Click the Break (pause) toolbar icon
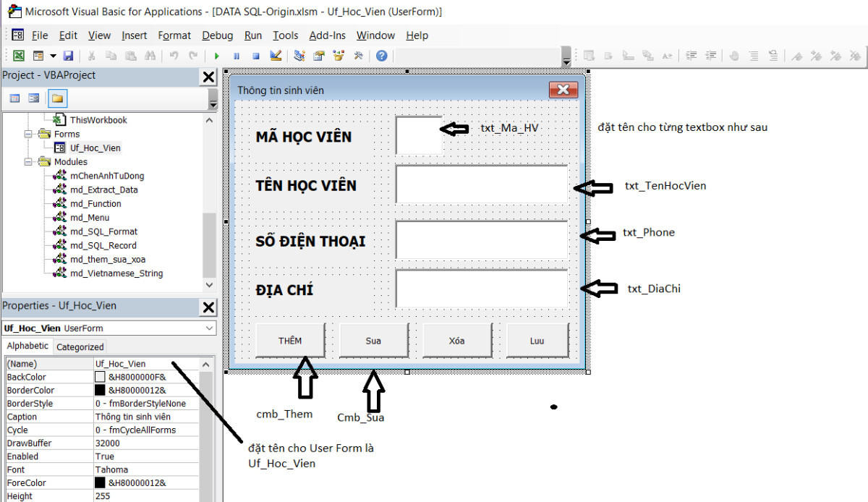The height and width of the screenshot is (502, 868). point(236,56)
